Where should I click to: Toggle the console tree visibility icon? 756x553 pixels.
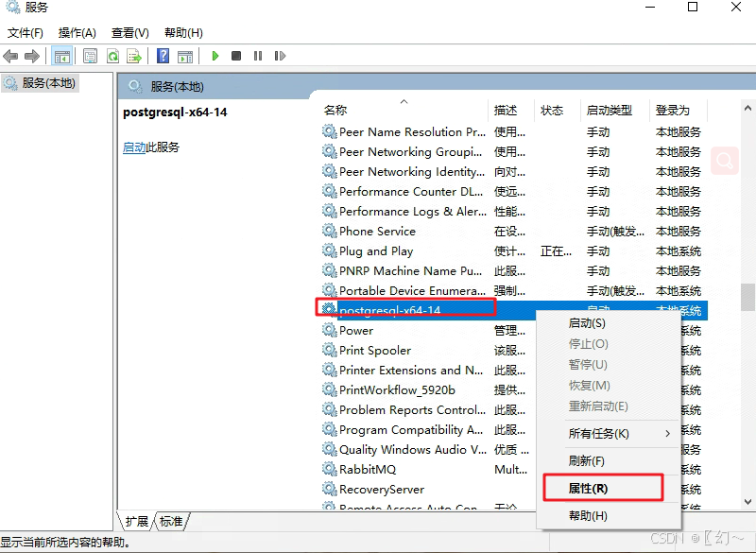[62, 55]
